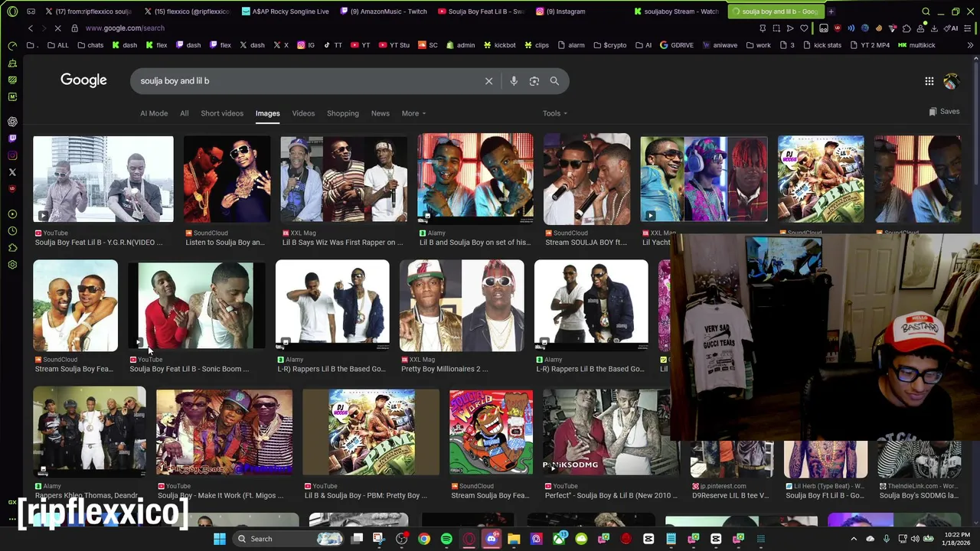Open 'Soulja Boy Feat Lil B - Y.G.R.N' result

click(x=103, y=180)
